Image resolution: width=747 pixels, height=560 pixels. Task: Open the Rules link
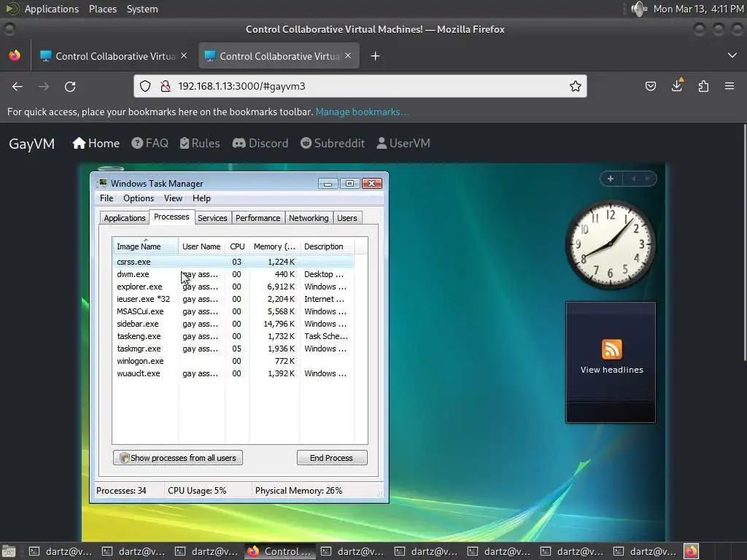[200, 144]
